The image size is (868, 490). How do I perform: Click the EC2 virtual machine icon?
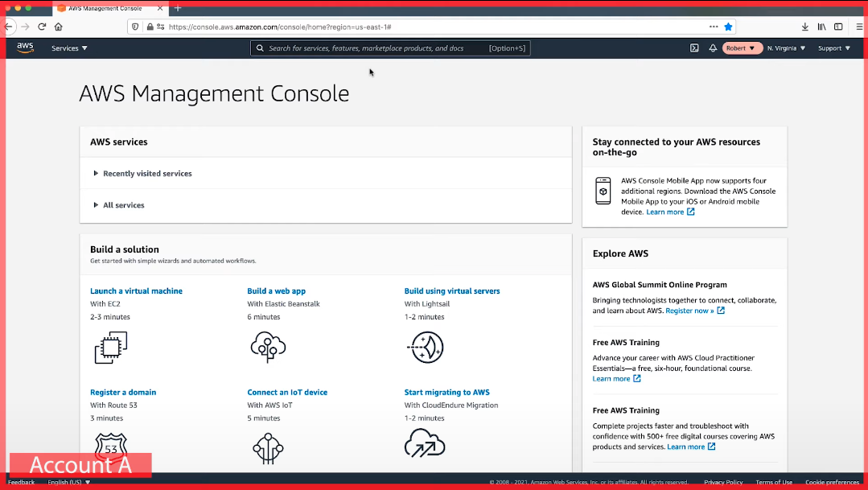(x=111, y=348)
